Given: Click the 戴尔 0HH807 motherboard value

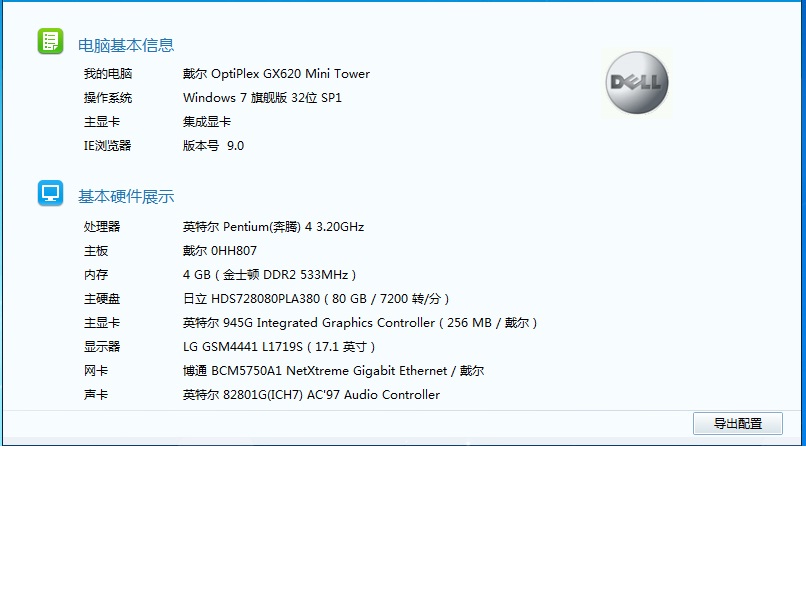Looking at the screenshot, I should pyautogui.click(x=219, y=251).
